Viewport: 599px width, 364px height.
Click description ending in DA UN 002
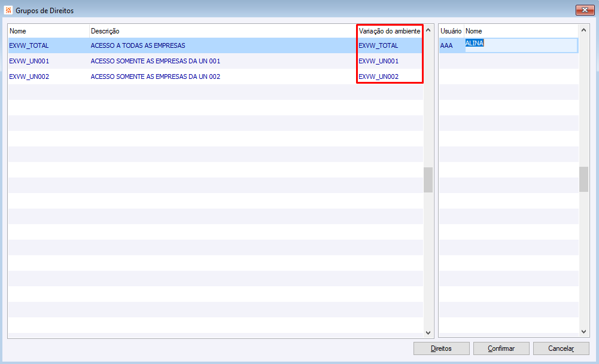pyautogui.click(x=156, y=77)
